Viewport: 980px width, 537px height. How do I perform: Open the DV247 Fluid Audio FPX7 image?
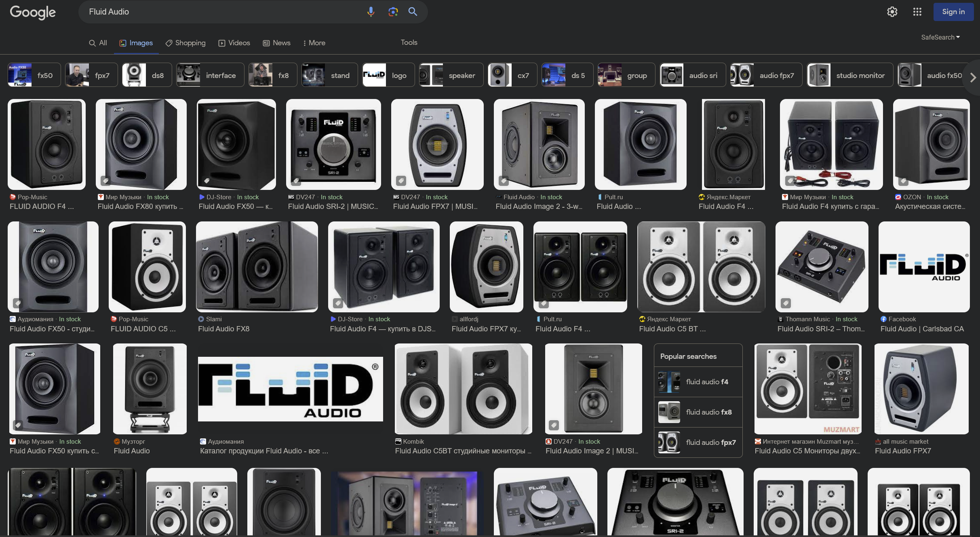coord(437,144)
